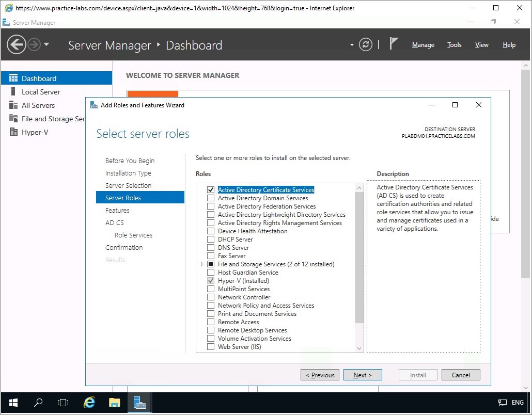
Task: Click File and Storage Services sidebar icon
Action: click(13, 118)
